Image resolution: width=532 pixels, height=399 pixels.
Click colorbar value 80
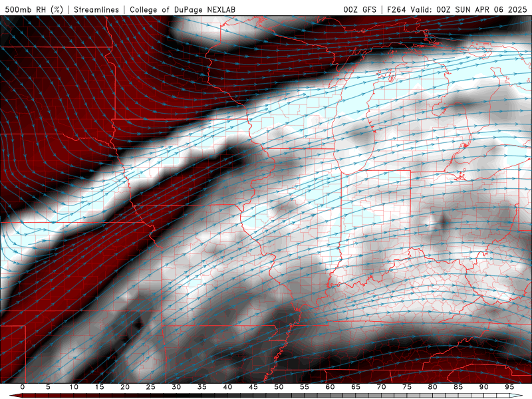(x=432, y=387)
